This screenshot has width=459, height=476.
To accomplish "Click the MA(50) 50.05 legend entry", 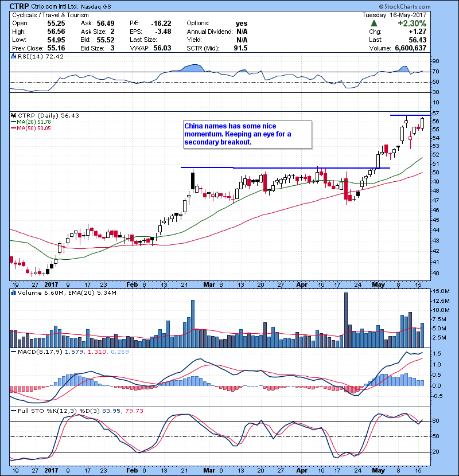I will pyautogui.click(x=34, y=128).
